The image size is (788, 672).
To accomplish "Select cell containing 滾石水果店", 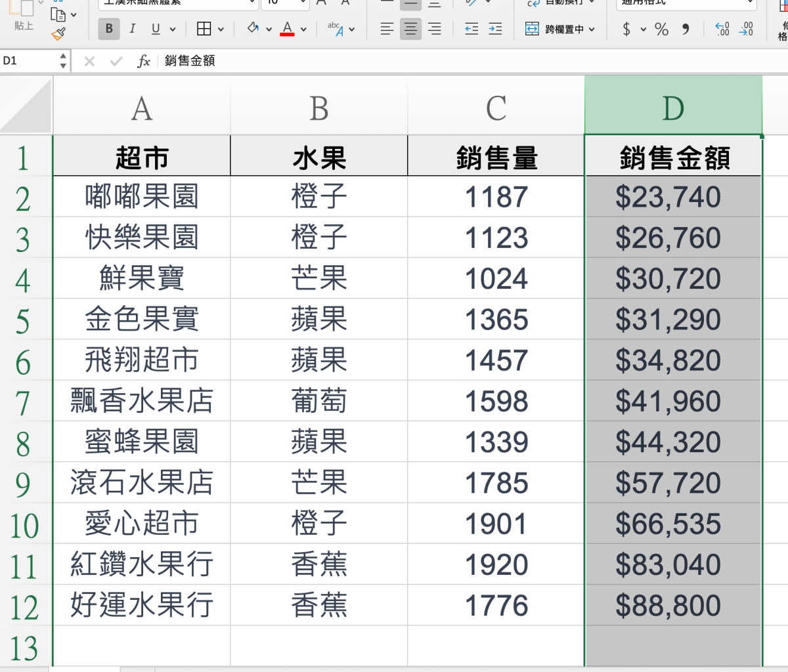I will pyautogui.click(x=141, y=483).
